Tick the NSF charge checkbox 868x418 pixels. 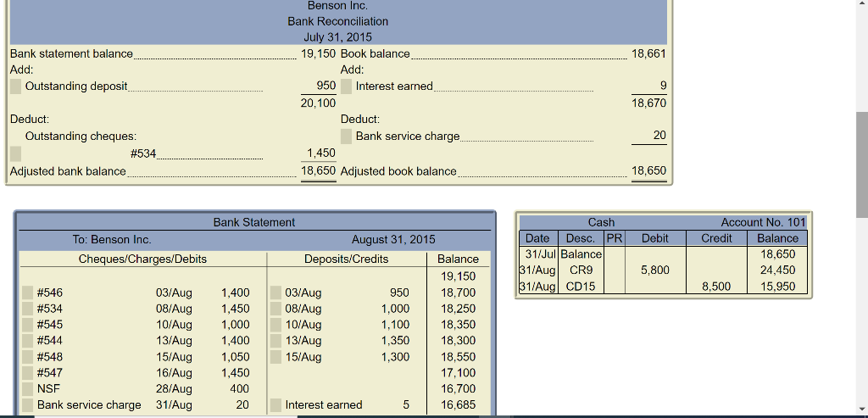pyautogui.click(x=28, y=388)
